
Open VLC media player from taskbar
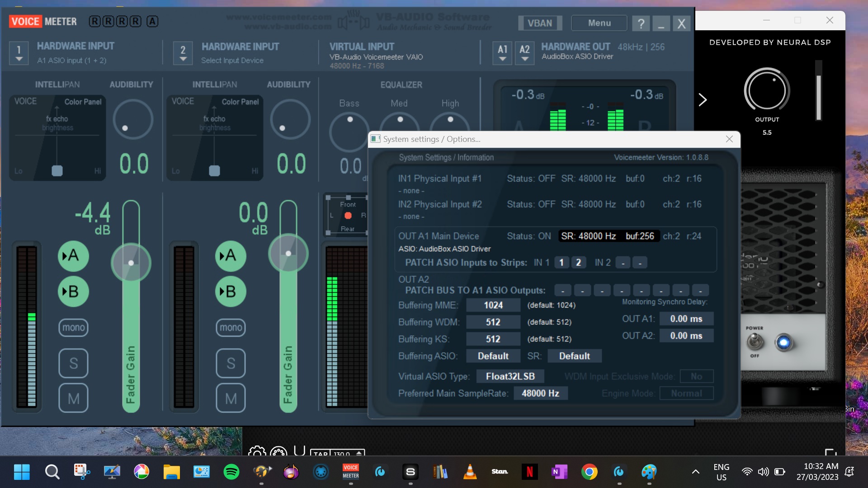[x=470, y=472]
